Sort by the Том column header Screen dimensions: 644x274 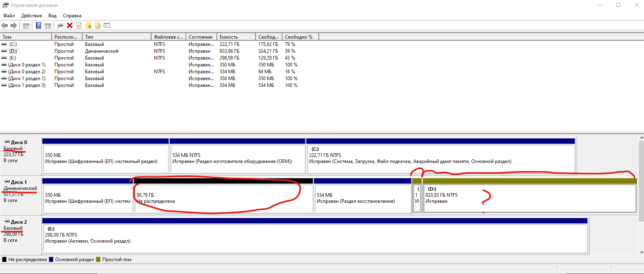26,37
